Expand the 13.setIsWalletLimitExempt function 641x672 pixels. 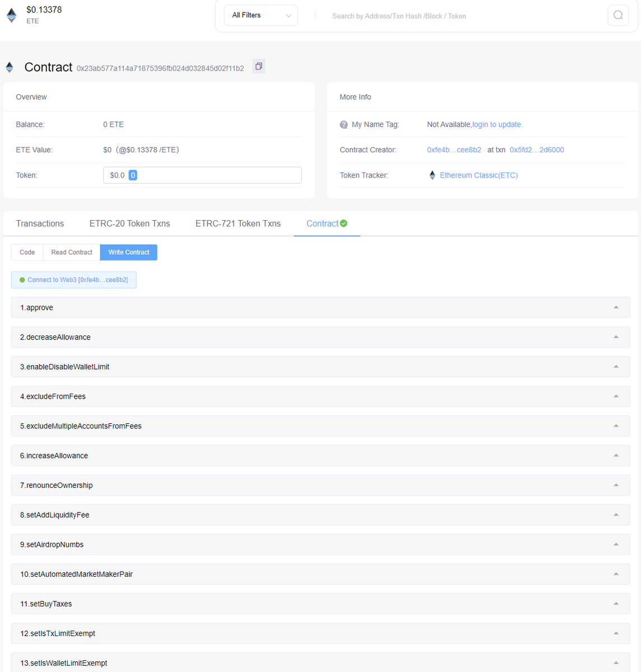coord(320,662)
